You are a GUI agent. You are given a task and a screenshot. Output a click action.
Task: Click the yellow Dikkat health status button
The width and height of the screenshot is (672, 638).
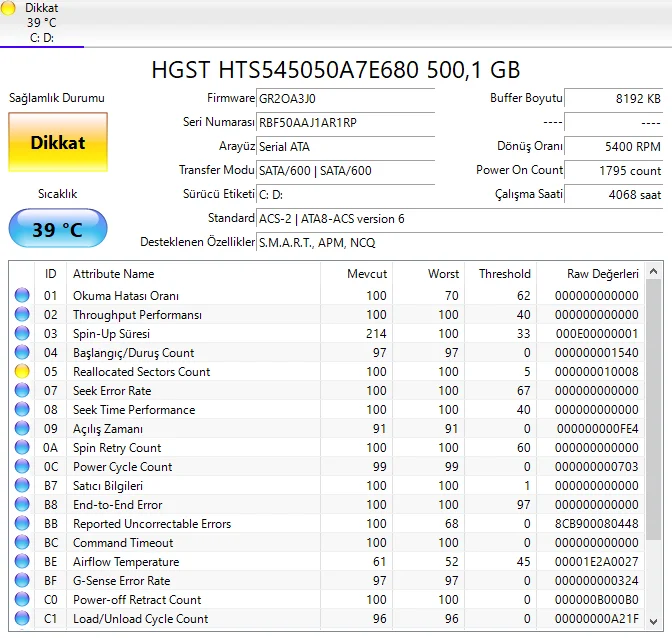tap(57, 142)
